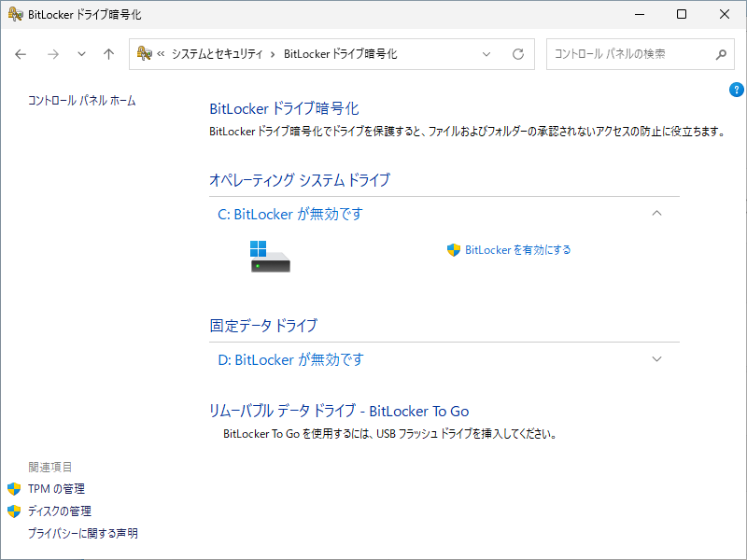
Task: Click the C: Windows drive icon
Action: click(x=270, y=256)
